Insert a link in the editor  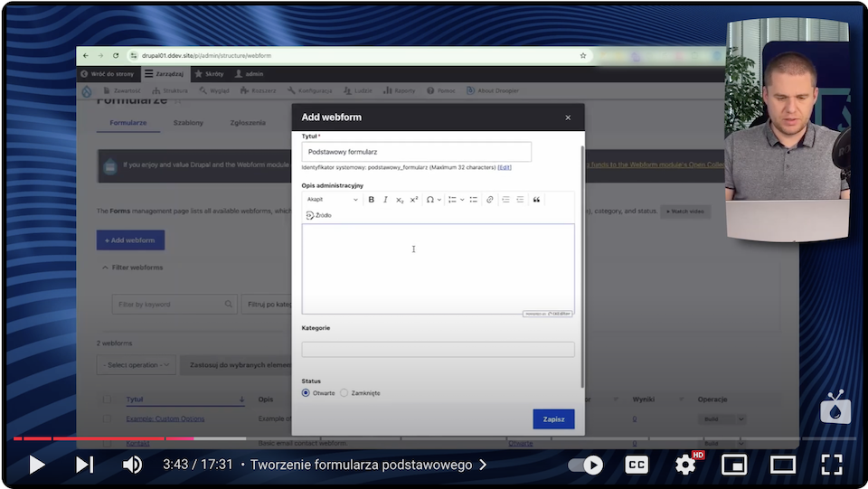pos(489,200)
